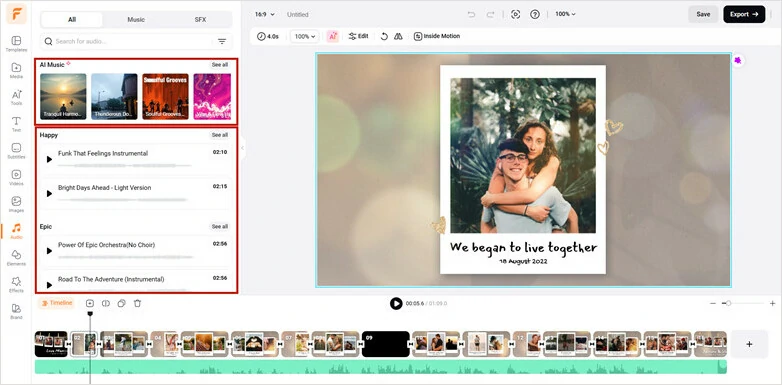Click the Untitled project name field
782x385 pixels.
click(x=298, y=14)
